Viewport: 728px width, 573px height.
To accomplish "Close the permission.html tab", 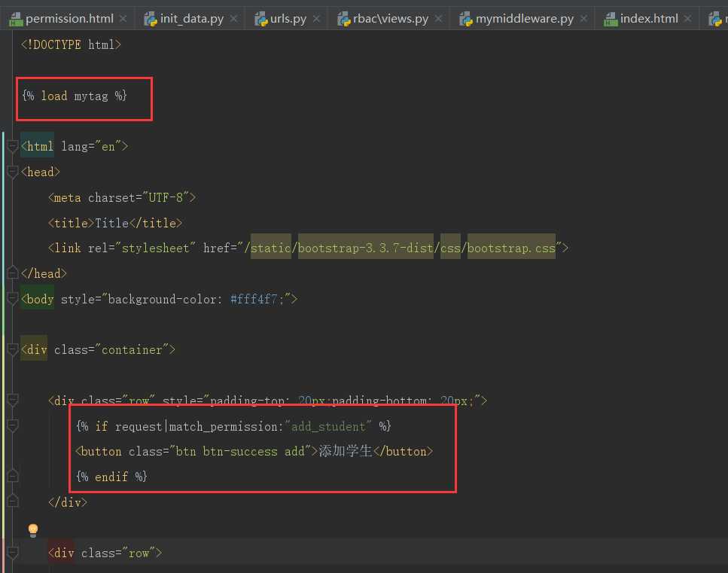I will coord(123,19).
